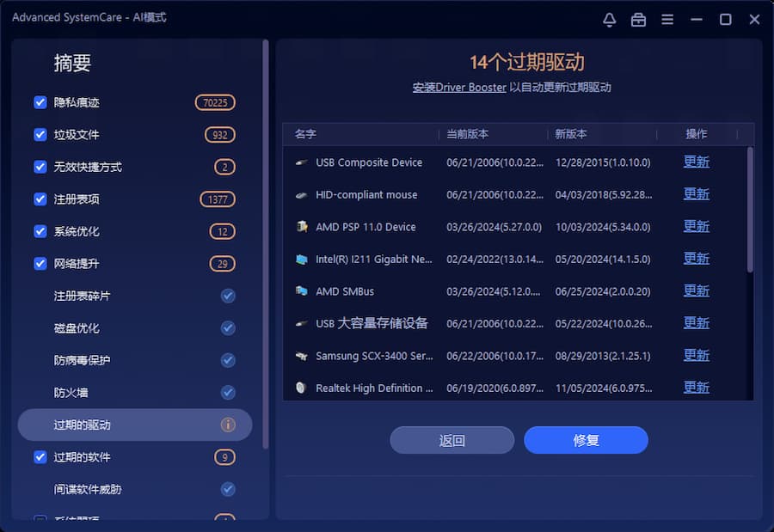Open the toolbox icon in title bar
Viewport: 774px width, 532px height.
[638, 20]
